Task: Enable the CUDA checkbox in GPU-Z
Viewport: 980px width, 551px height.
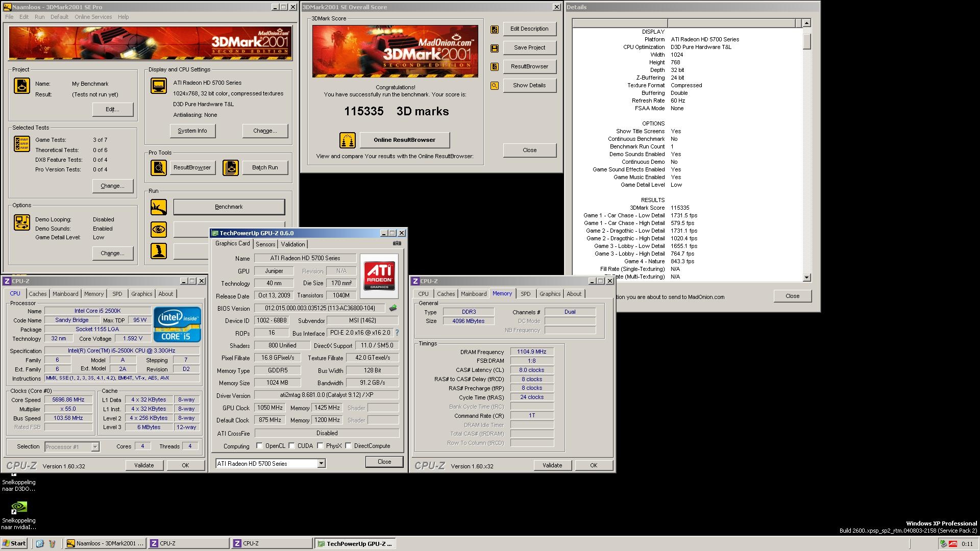Action: pos(291,446)
